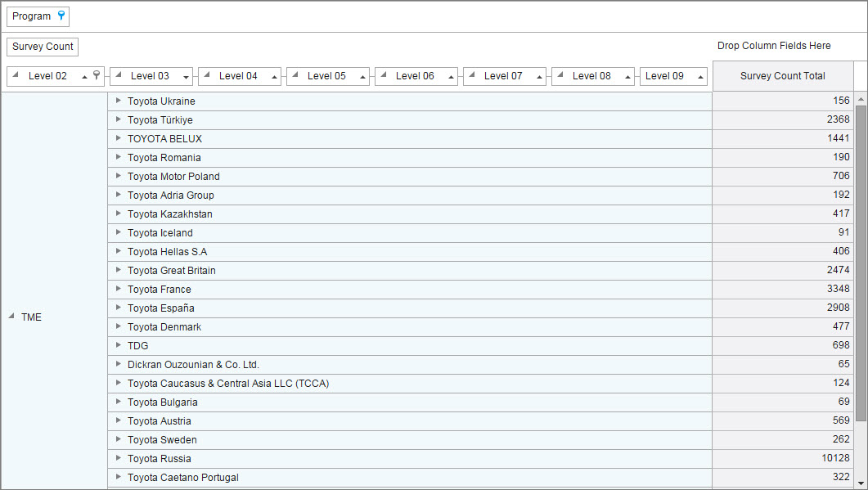
Task: Click the sort arrow on Level 09
Action: click(x=701, y=77)
